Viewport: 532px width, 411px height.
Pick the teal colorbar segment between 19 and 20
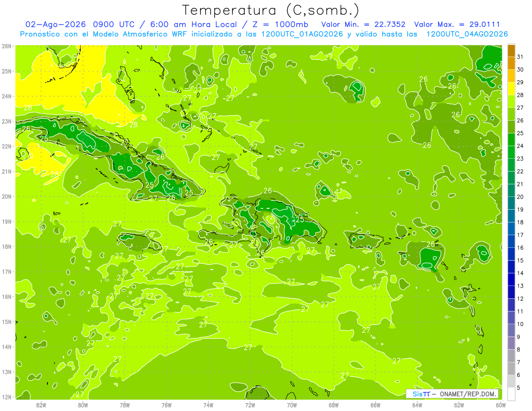[x=511, y=203]
